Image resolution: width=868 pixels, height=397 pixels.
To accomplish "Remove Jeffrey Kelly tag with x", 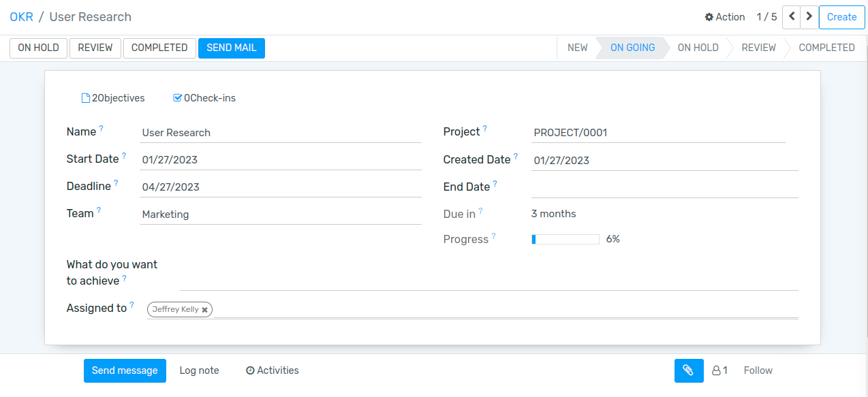I will [x=204, y=310].
